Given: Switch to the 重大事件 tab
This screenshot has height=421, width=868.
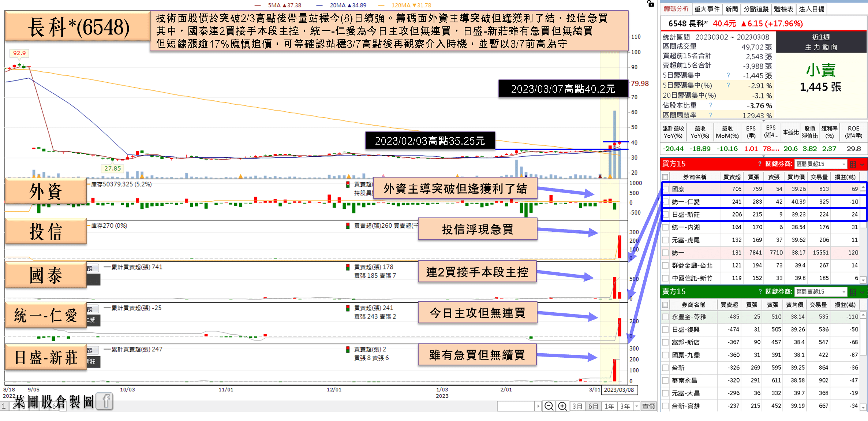Looking at the screenshot, I should point(707,9).
